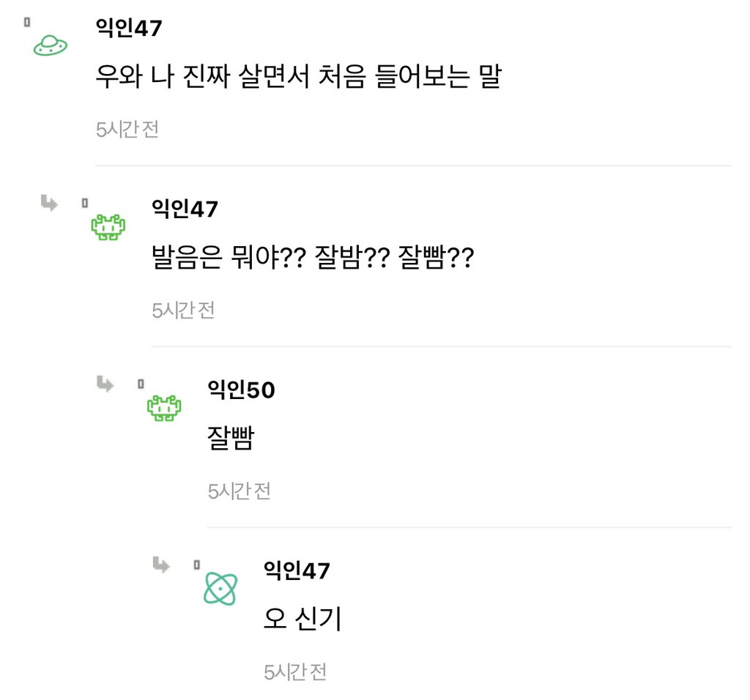Click the 익인47 username above 오 신기
The height and width of the screenshot is (700, 750).
tap(297, 570)
